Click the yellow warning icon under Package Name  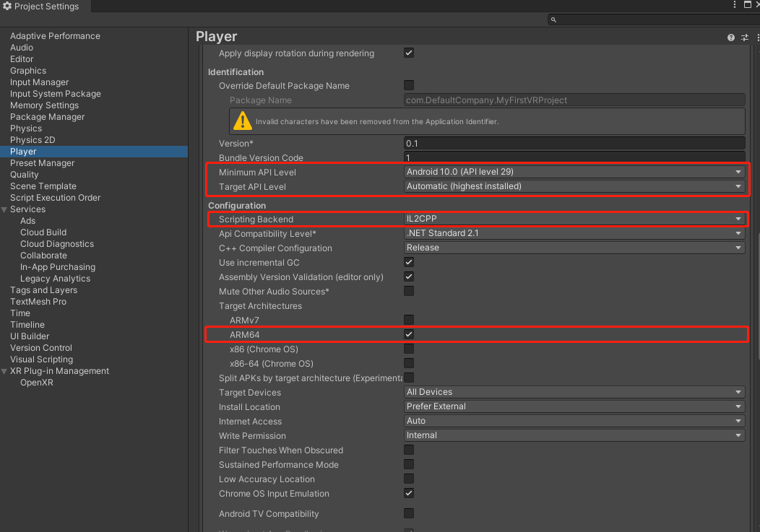(242, 121)
